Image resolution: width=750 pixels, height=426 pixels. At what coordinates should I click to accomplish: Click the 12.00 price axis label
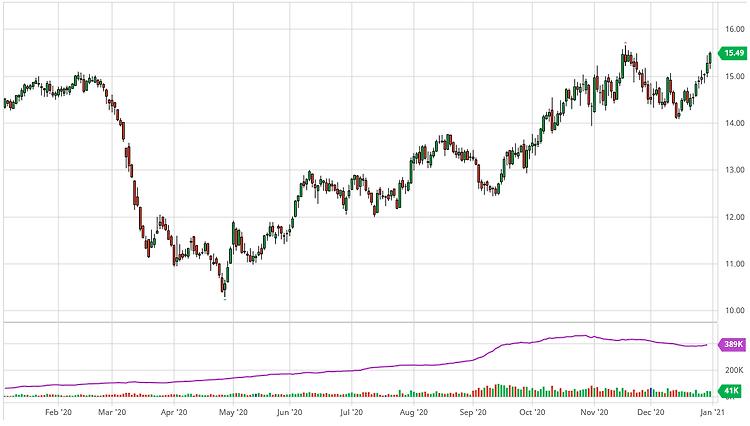[734, 217]
